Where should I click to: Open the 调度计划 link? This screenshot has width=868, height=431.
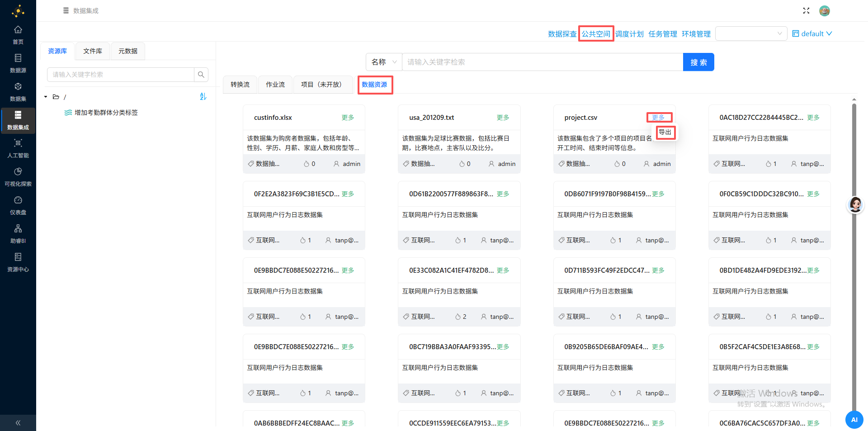[x=629, y=34]
